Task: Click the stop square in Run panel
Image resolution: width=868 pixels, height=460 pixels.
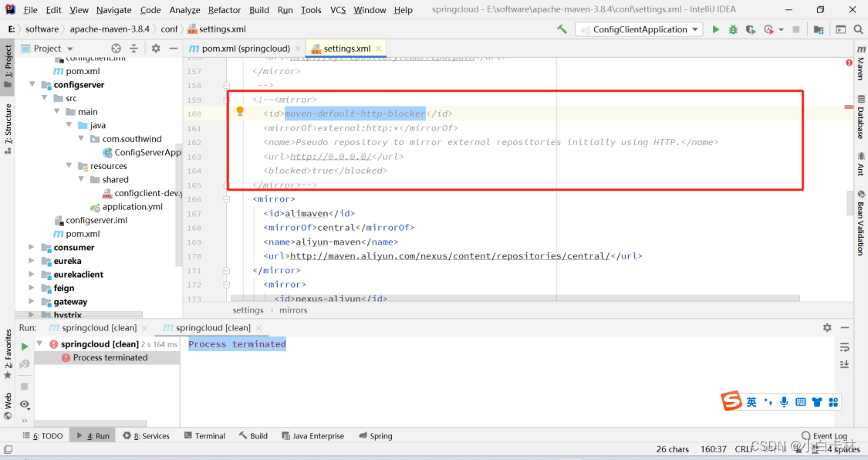Action: 25,386
